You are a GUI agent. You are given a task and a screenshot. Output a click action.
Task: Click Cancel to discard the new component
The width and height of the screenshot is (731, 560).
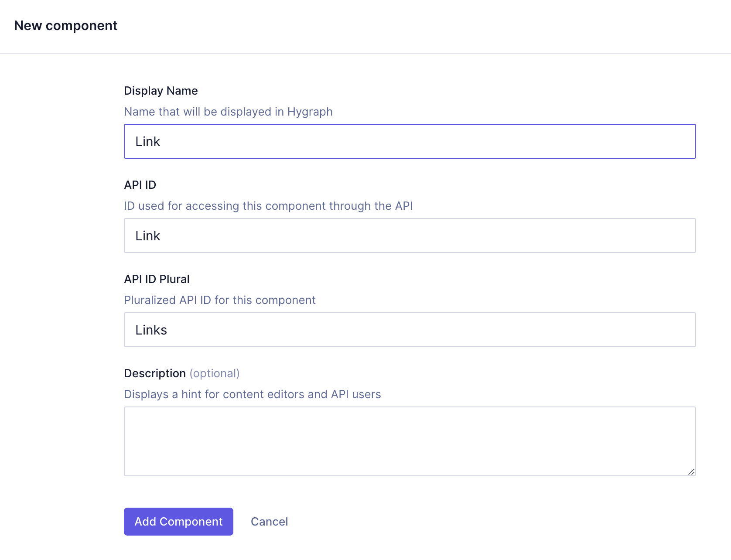(269, 521)
